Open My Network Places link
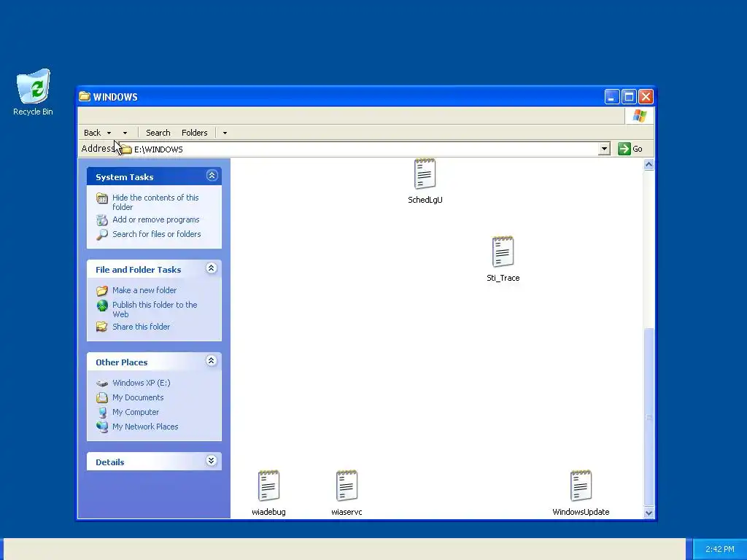The height and width of the screenshot is (560, 747). pyautogui.click(x=145, y=427)
